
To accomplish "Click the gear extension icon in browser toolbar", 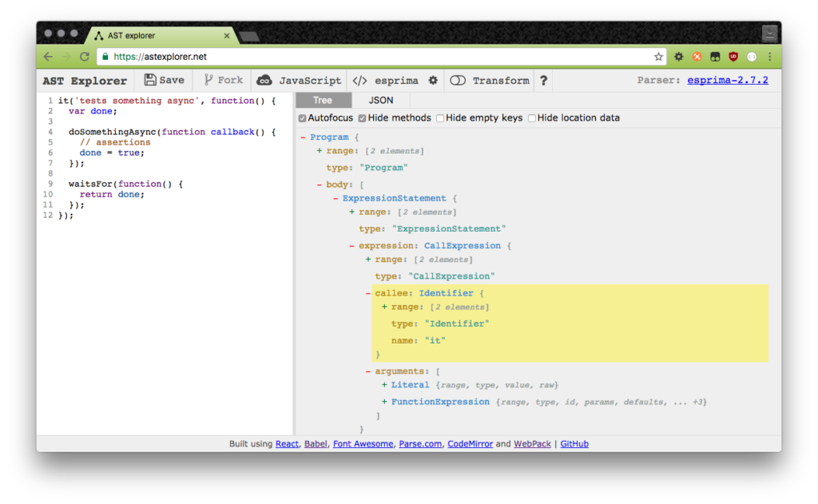I will 678,57.
